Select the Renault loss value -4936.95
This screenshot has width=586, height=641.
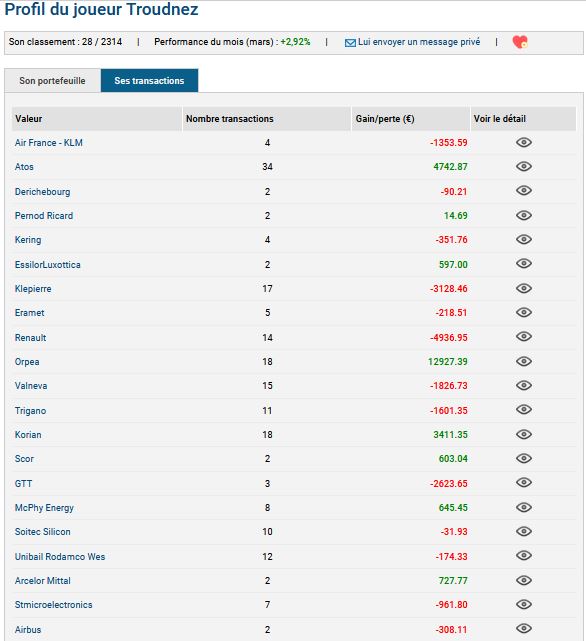(449, 338)
